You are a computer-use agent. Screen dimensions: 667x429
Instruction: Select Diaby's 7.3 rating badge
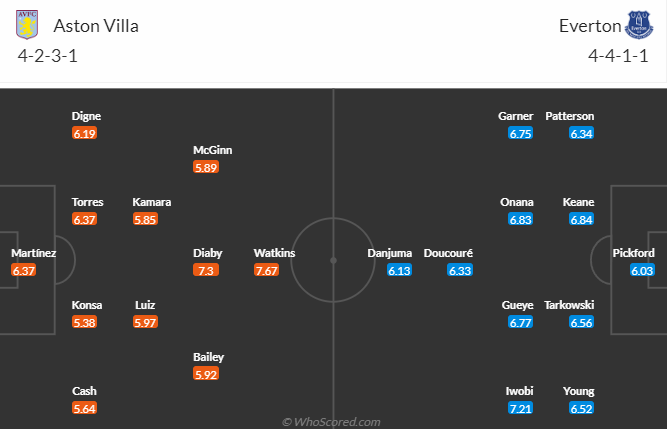[206, 270]
